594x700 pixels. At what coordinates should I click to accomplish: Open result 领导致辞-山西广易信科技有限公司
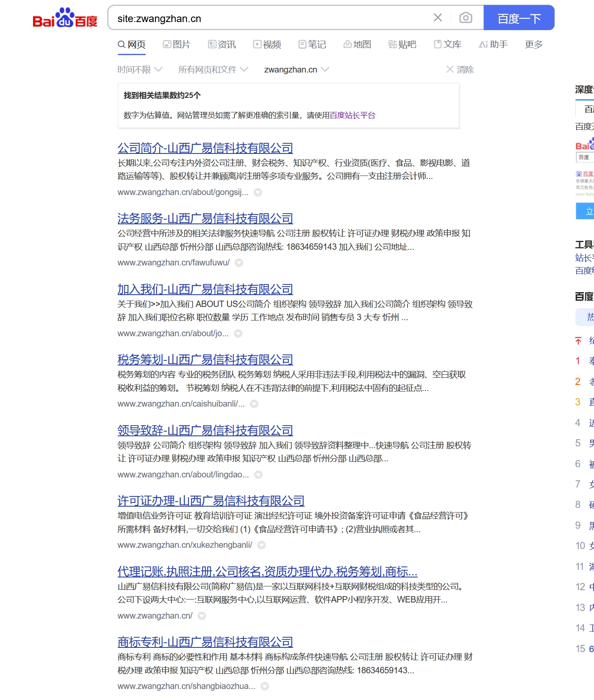[x=205, y=430]
